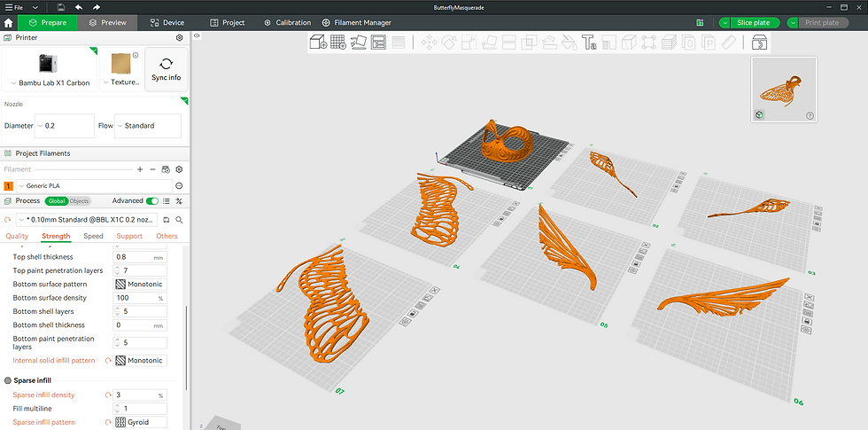Click the Auto orient toolbar icon
The image size is (868, 430).
point(358,43)
